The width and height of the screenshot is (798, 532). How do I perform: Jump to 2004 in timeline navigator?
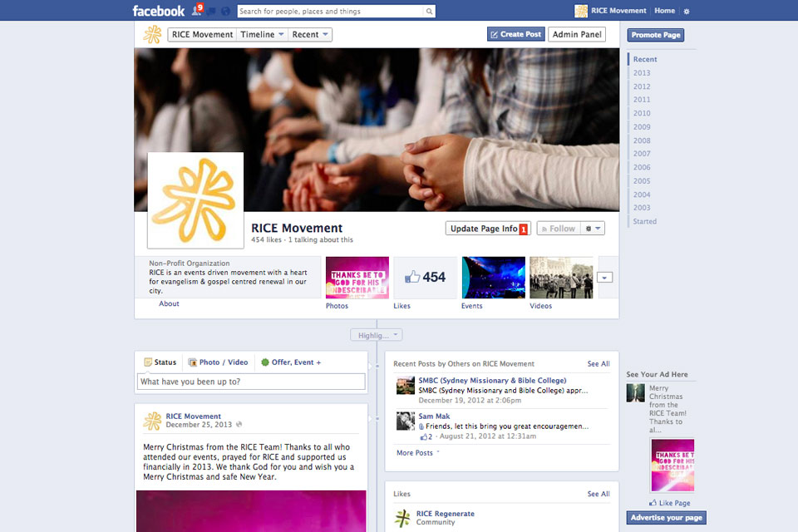[642, 195]
